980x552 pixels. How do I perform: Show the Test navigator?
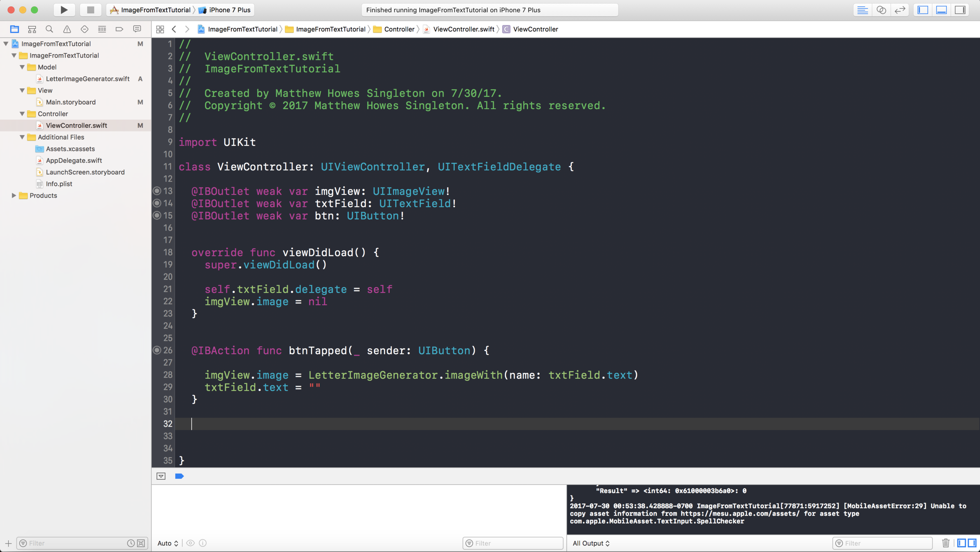(x=84, y=29)
